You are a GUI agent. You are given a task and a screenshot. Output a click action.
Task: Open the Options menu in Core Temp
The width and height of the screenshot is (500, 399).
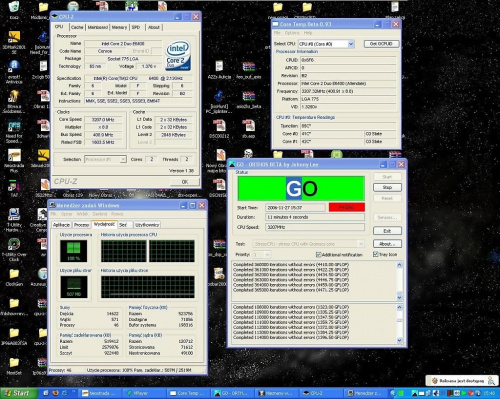[292, 33]
